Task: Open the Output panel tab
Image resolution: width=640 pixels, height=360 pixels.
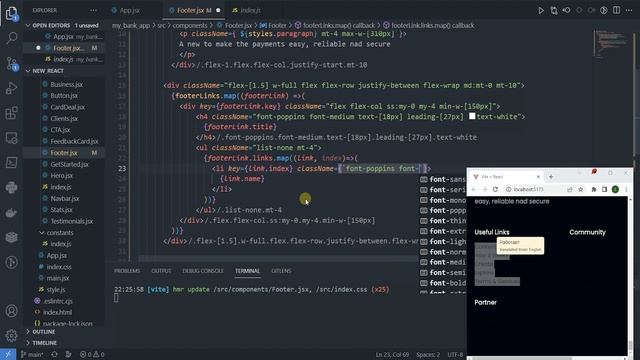Action: [161, 271]
